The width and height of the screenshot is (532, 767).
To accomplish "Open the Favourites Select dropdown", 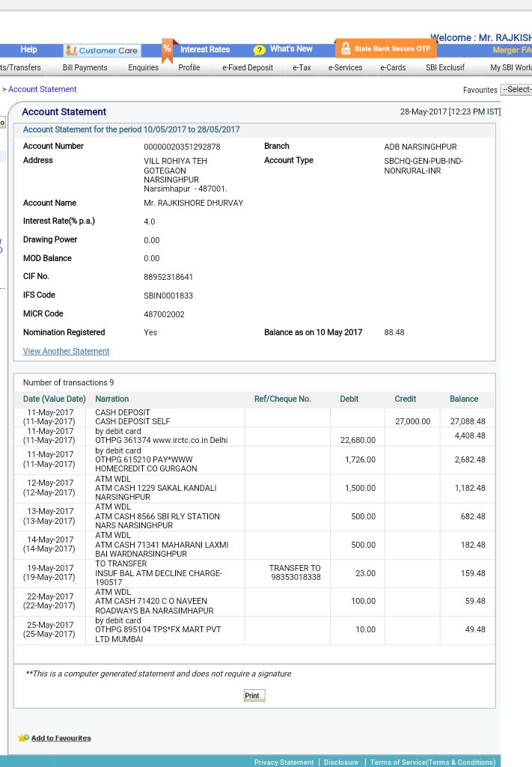I will [x=516, y=90].
